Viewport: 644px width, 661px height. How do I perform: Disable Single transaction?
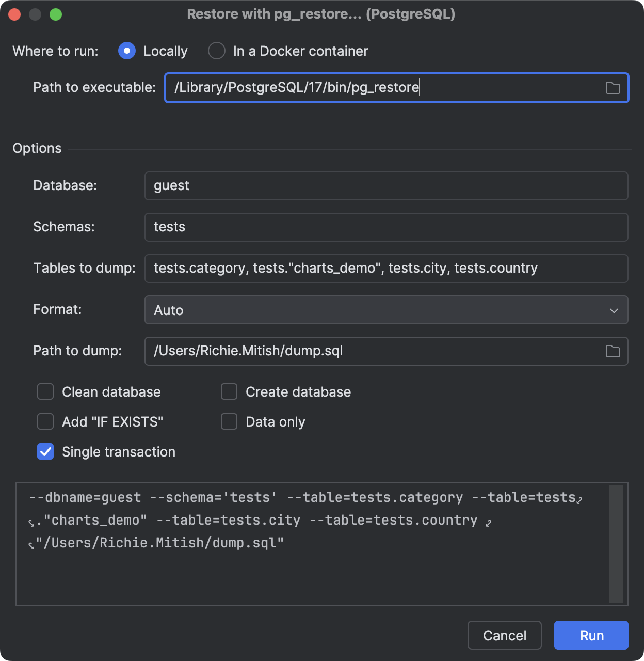(x=45, y=451)
